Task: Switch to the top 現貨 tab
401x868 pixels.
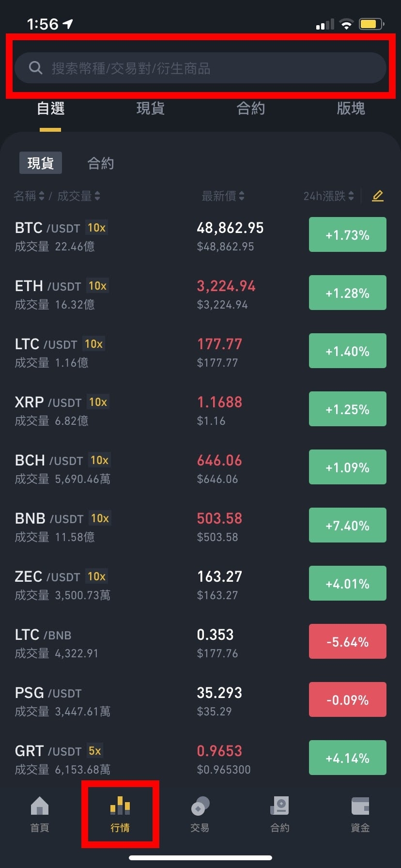Action: point(151,108)
